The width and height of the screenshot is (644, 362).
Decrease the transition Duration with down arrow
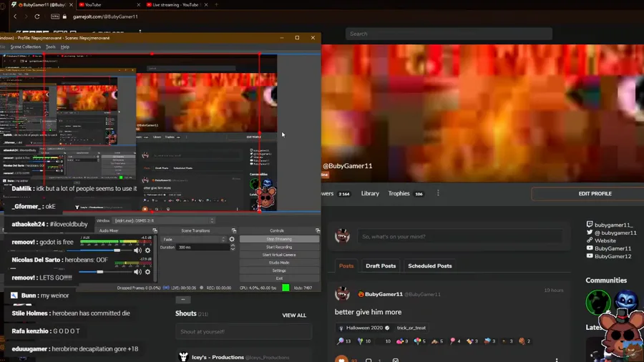(x=233, y=249)
